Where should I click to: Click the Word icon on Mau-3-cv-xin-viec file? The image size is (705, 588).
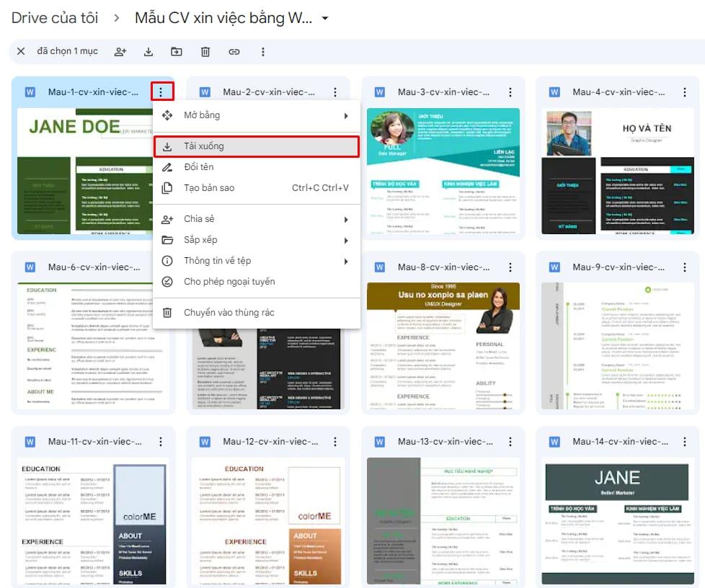pos(380,92)
